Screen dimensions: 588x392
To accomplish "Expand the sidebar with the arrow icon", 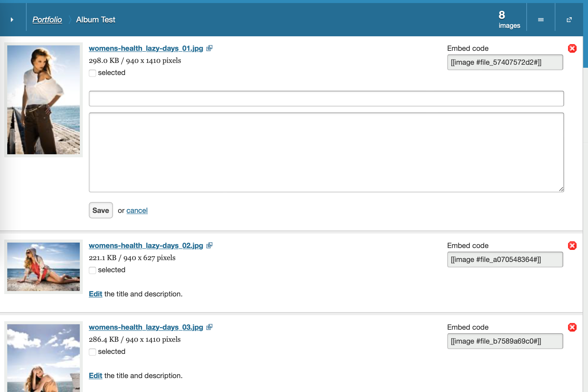I will pos(12,20).
